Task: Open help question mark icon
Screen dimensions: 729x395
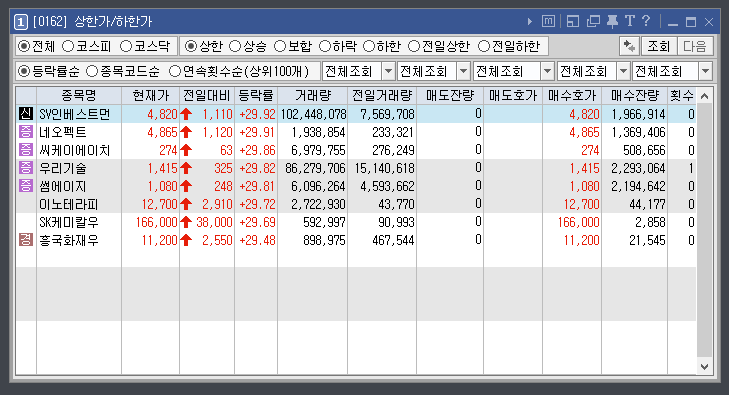Action: click(x=646, y=21)
